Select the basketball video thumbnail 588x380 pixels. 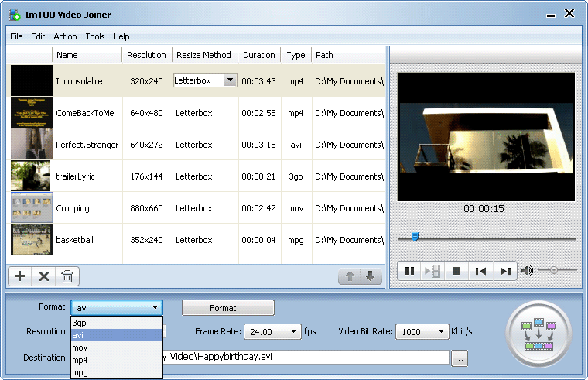pos(31,240)
